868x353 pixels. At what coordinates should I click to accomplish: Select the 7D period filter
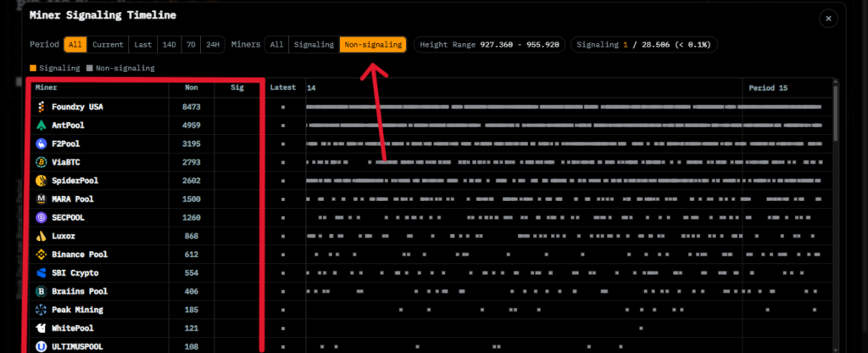[189, 45]
